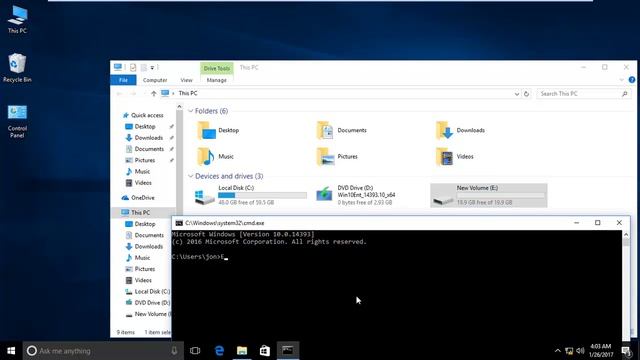Viewport: 640px width, 360px height.
Task: Refresh the This PC view
Action: [527, 93]
